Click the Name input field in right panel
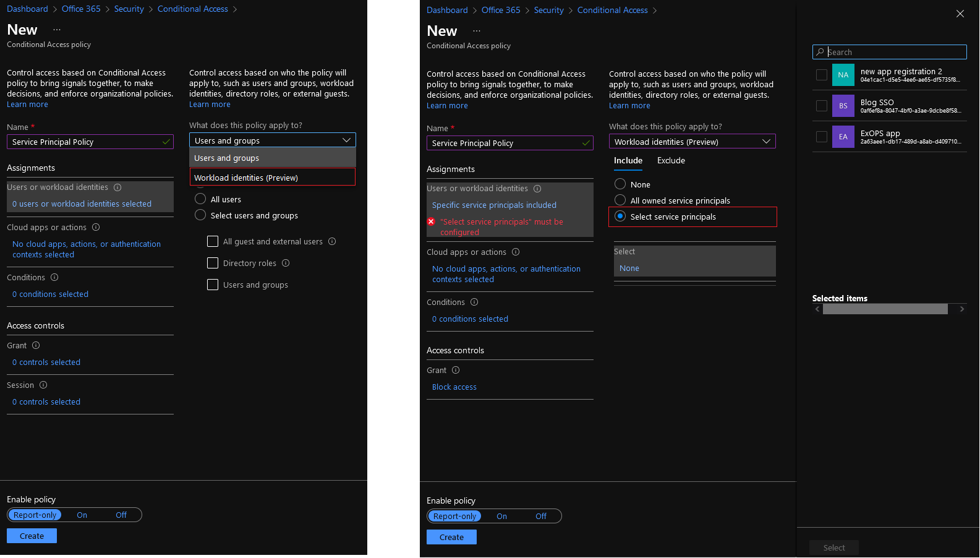 510,144
